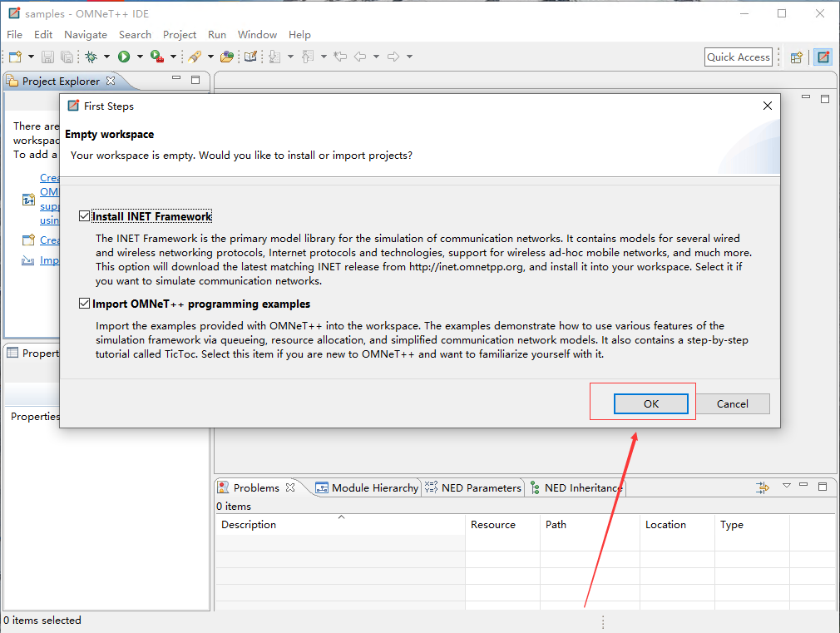Click the Back navigation arrow icon
This screenshot has height=633, width=840.
tap(360, 57)
